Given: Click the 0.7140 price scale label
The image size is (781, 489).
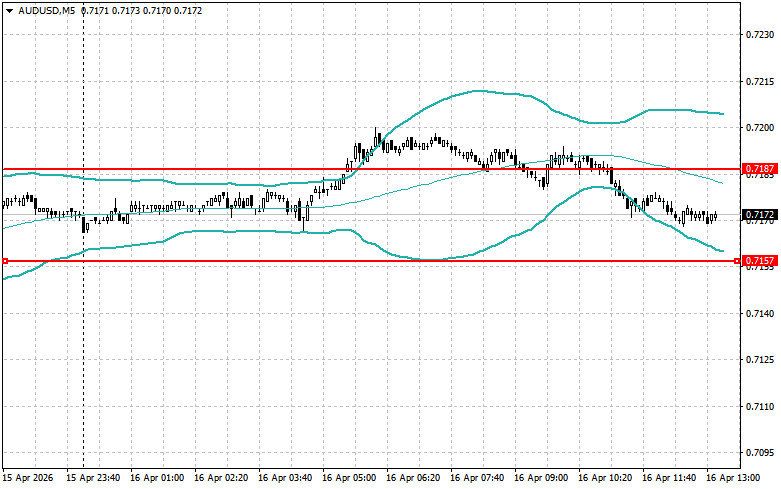Looking at the screenshot, I should pos(760,314).
